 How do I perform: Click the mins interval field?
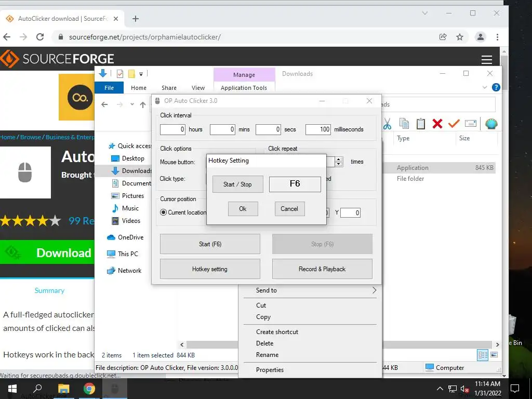point(222,129)
